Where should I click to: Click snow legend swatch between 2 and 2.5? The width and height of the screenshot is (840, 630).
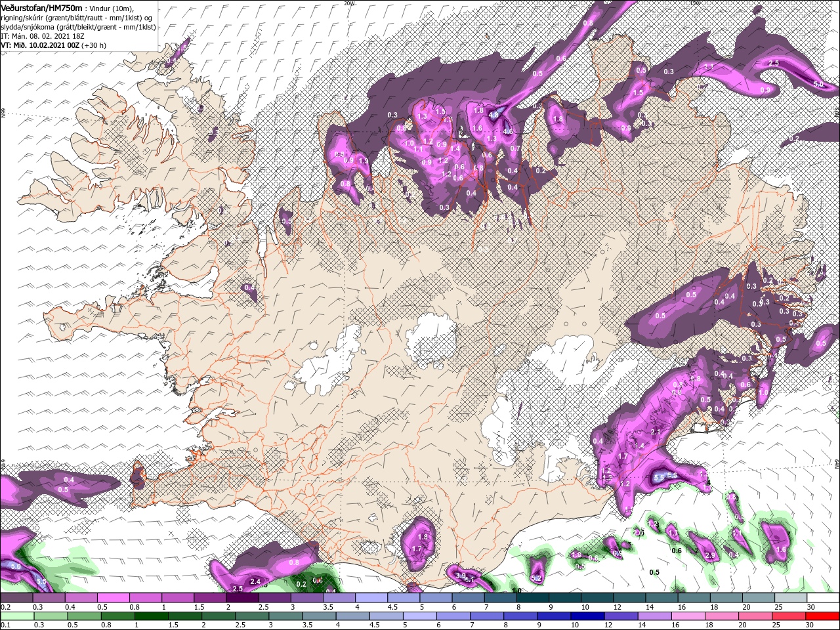[x=241, y=598]
